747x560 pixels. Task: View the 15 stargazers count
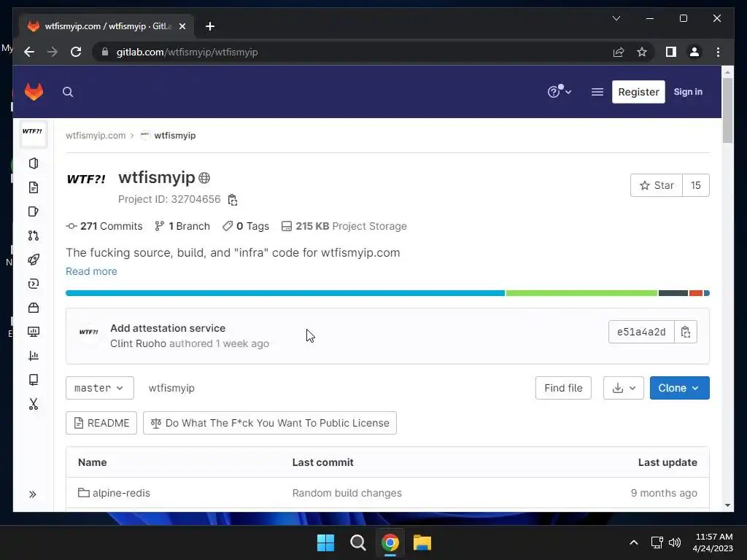click(x=695, y=185)
